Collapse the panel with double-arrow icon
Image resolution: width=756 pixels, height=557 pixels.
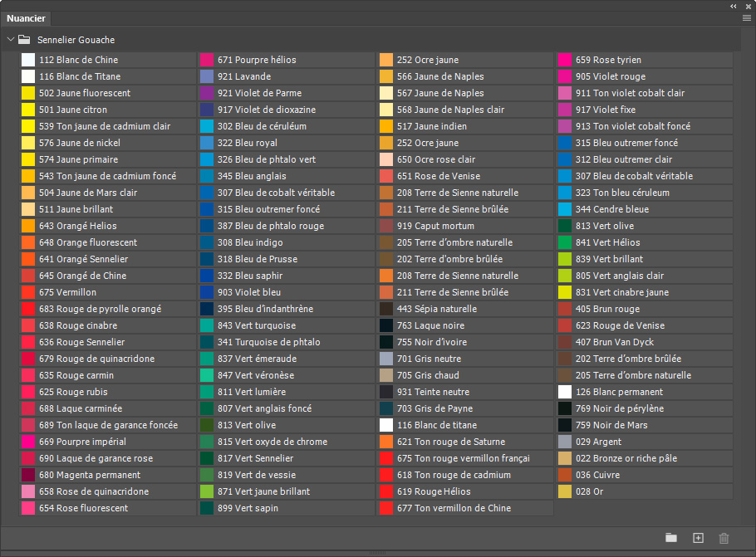coord(734,7)
